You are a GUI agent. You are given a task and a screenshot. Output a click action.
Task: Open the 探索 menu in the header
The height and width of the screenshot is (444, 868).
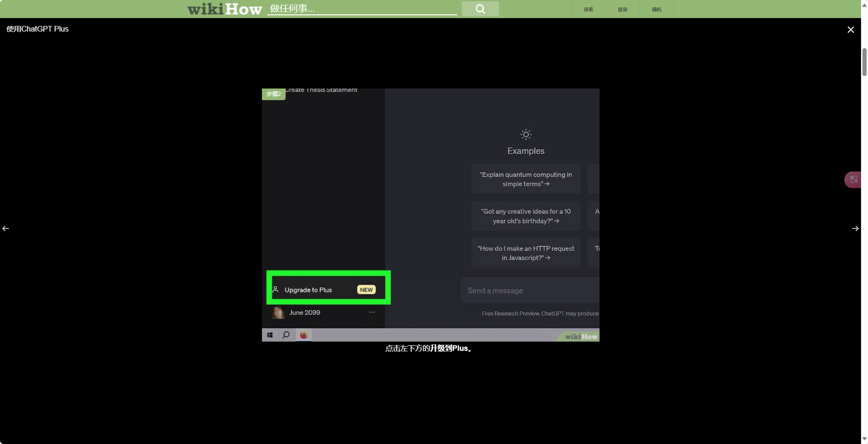[x=588, y=9]
